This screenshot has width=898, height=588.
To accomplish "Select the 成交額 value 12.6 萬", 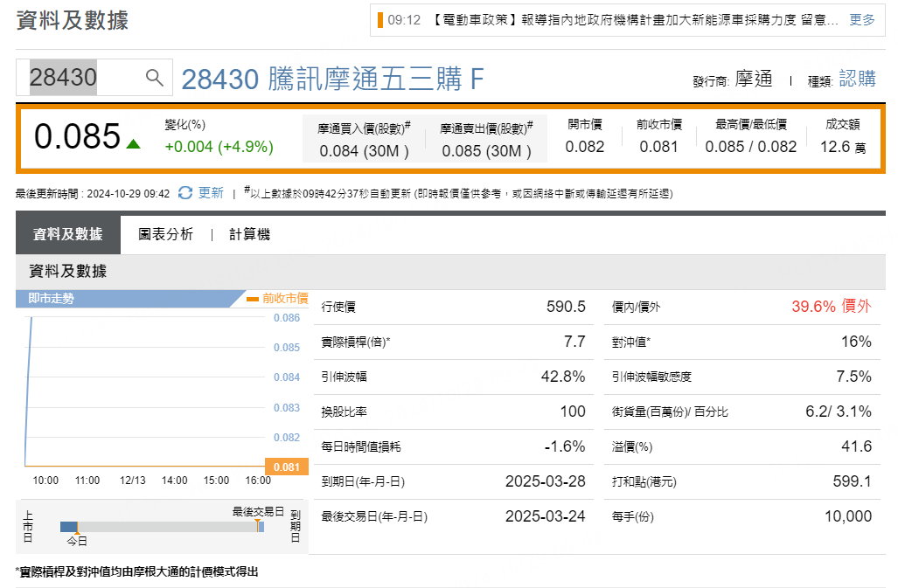I will point(843,147).
